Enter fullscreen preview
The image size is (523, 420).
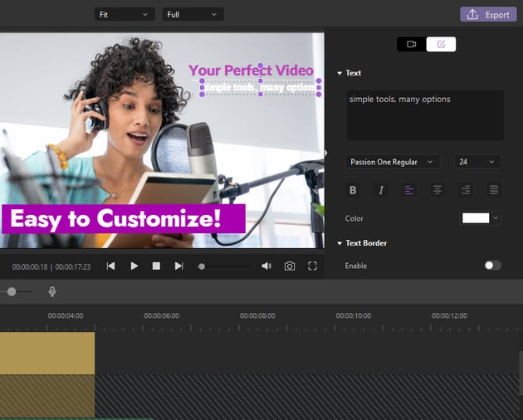tap(312, 266)
